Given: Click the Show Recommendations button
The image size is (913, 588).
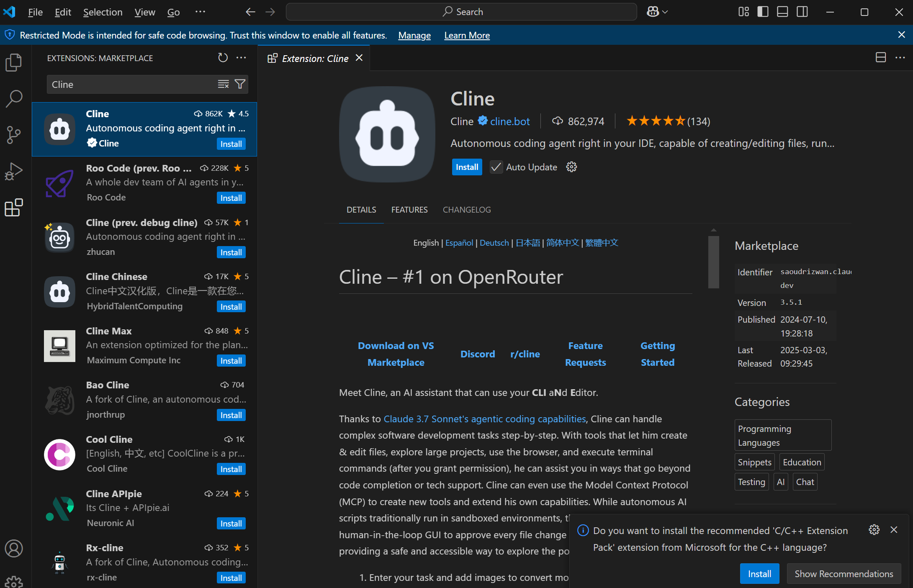Looking at the screenshot, I should [844, 574].
